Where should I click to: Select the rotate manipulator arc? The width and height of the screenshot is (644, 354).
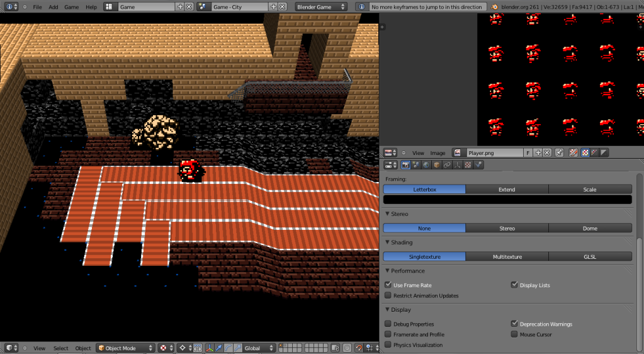click(x=229, y=348)
